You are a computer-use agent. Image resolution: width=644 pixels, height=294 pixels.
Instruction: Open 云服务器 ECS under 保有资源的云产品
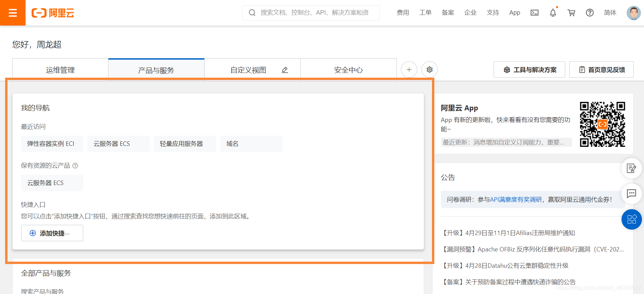(x=52, y=183)
